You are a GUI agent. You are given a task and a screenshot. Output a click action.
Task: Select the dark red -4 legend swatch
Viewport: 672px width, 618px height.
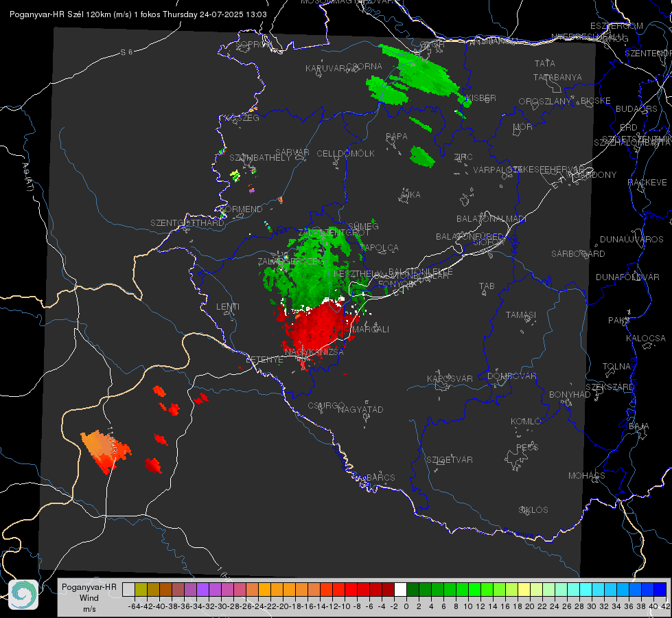coord(388,589)
